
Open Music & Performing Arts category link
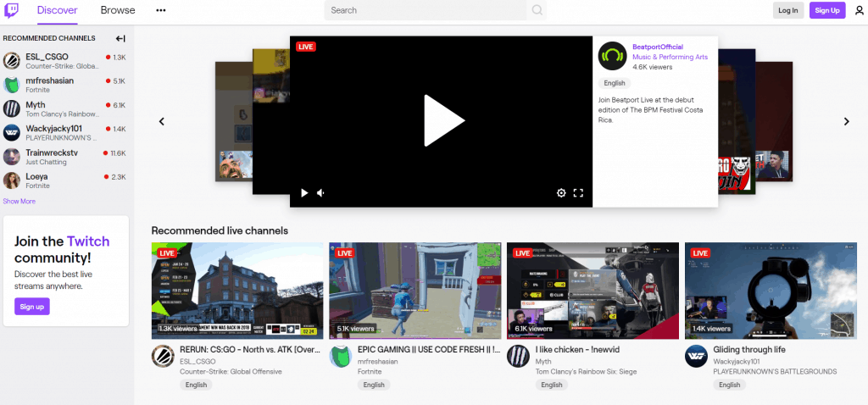[x=670, y=57]
